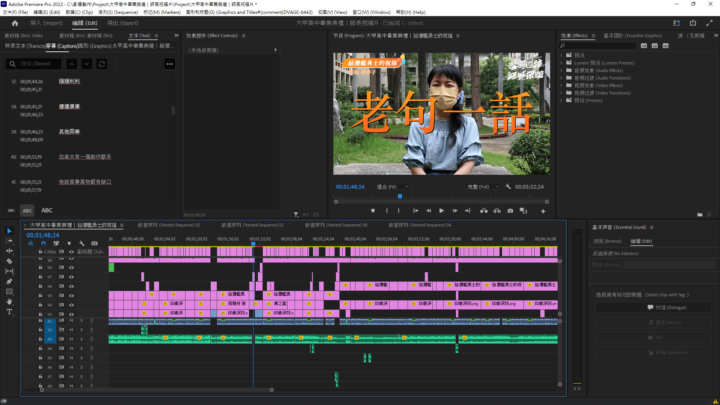Select the Hand tool
Viewport: 720px width, 405px height.
point(9,301)
